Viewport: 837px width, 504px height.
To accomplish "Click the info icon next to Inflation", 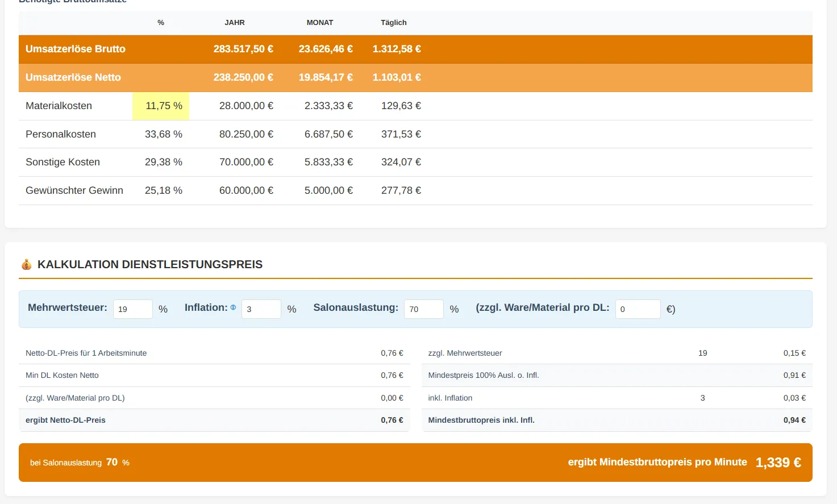I will (233, 307).
